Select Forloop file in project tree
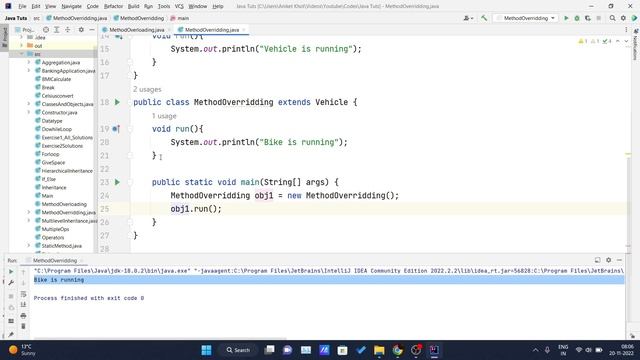 50,154
